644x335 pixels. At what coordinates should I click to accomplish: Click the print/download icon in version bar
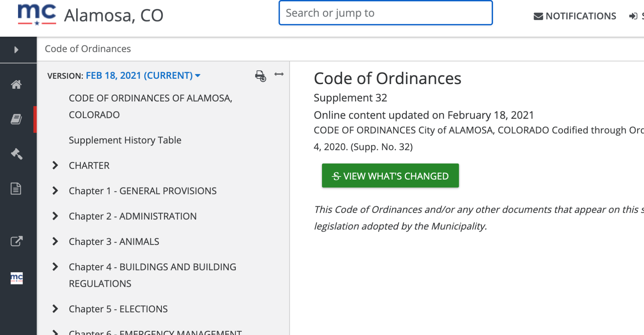coord(260,76)
